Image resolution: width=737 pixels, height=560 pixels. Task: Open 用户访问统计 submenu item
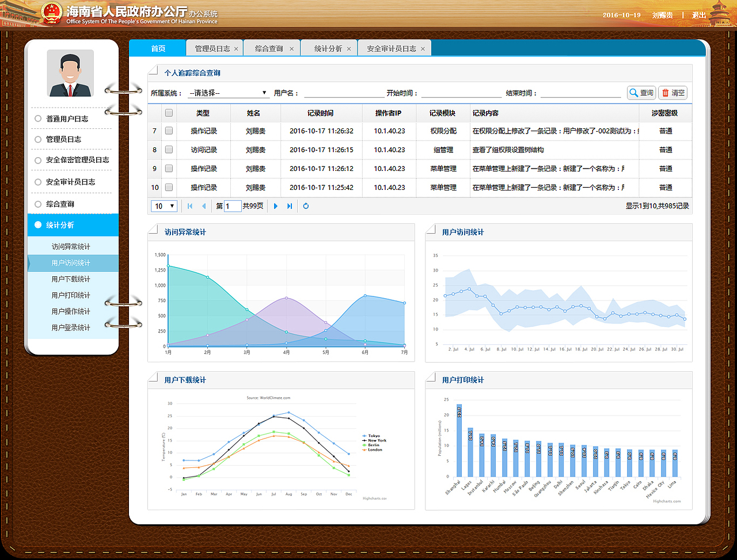73,263
